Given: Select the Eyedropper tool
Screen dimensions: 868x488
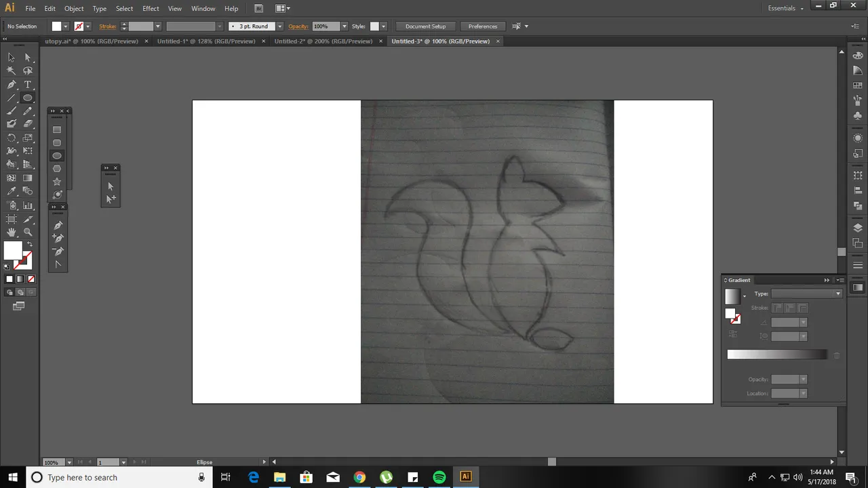Looking at the screenshot, I should click(x=12, y=192).
